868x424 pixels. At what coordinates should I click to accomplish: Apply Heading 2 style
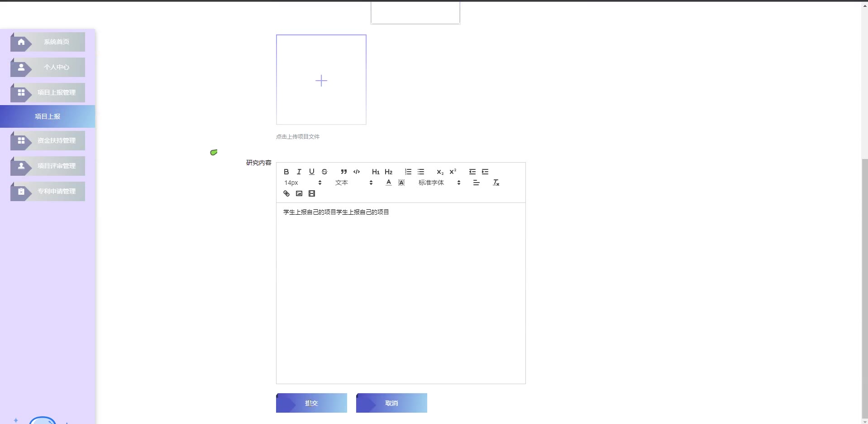(388, 172)
